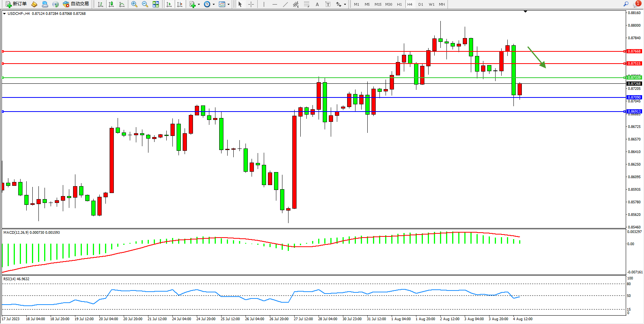Click the New Order (新订单) button
Image resolution: width=644 pixels, height=324 pixels.
click(x=16, y=4)
